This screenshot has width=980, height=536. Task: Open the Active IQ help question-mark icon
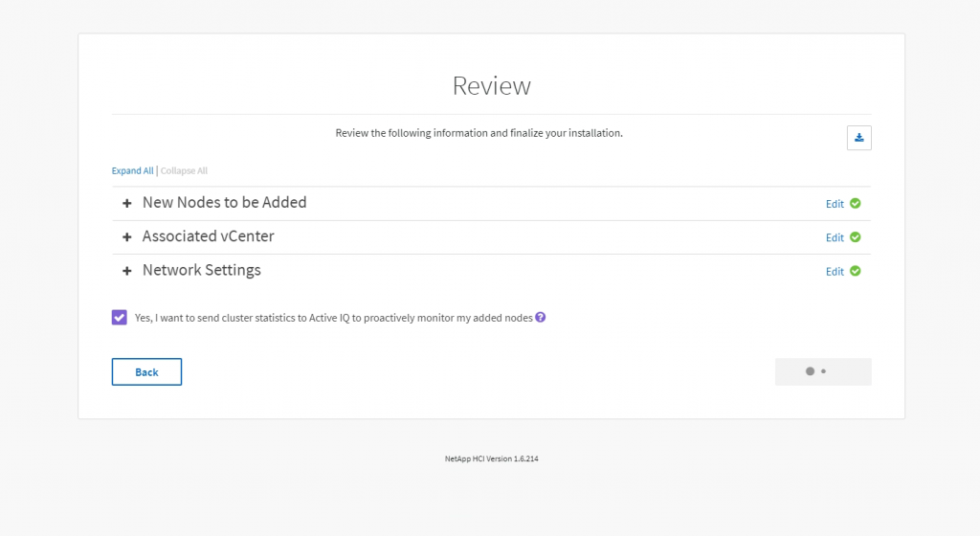pos(541,318)
